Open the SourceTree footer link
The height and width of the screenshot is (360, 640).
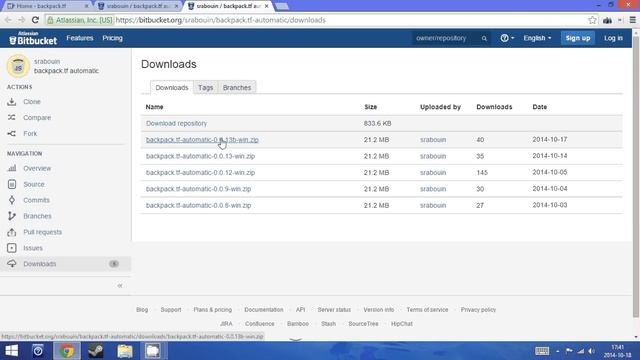pos(363,324)
